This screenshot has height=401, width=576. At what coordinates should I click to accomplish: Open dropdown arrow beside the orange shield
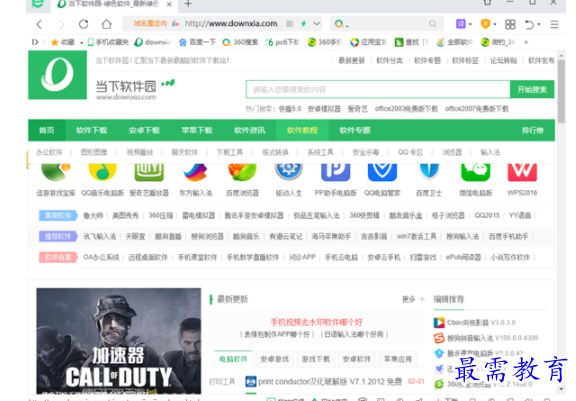coord(495,24)
